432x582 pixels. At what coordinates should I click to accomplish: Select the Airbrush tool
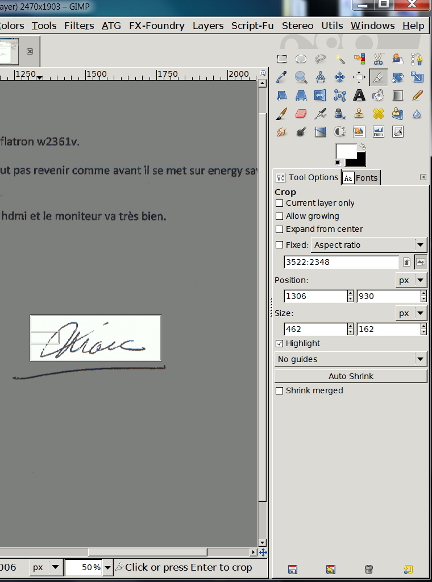320,114
